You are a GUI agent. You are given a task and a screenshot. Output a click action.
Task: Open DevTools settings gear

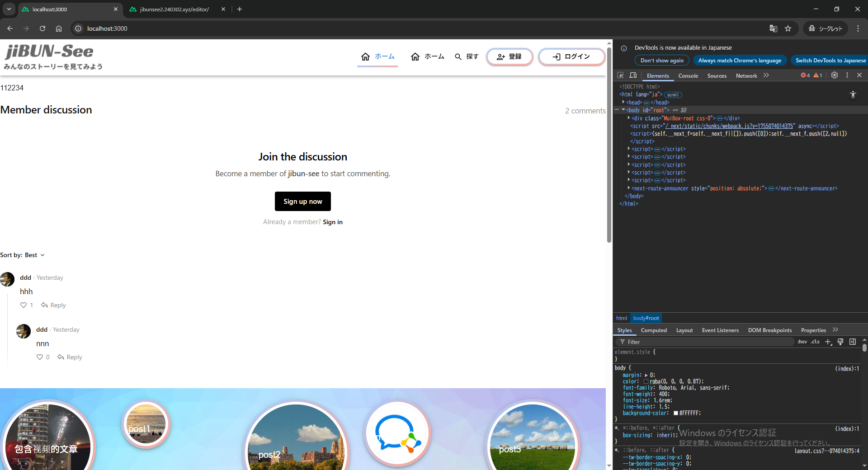click(x=835, y=75)
